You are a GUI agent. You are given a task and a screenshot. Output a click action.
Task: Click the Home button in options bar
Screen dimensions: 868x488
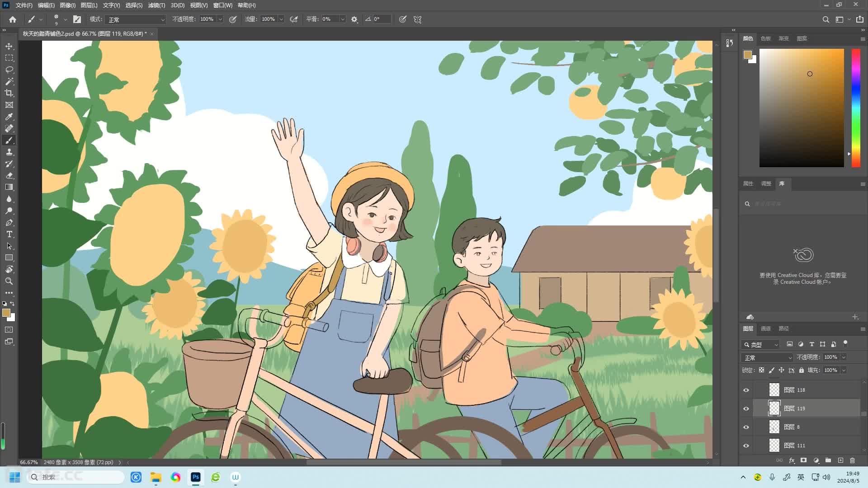click(13, 19)
